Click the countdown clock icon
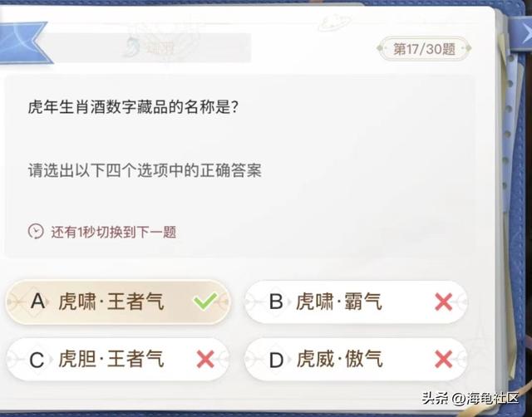 tap(36, 231)
